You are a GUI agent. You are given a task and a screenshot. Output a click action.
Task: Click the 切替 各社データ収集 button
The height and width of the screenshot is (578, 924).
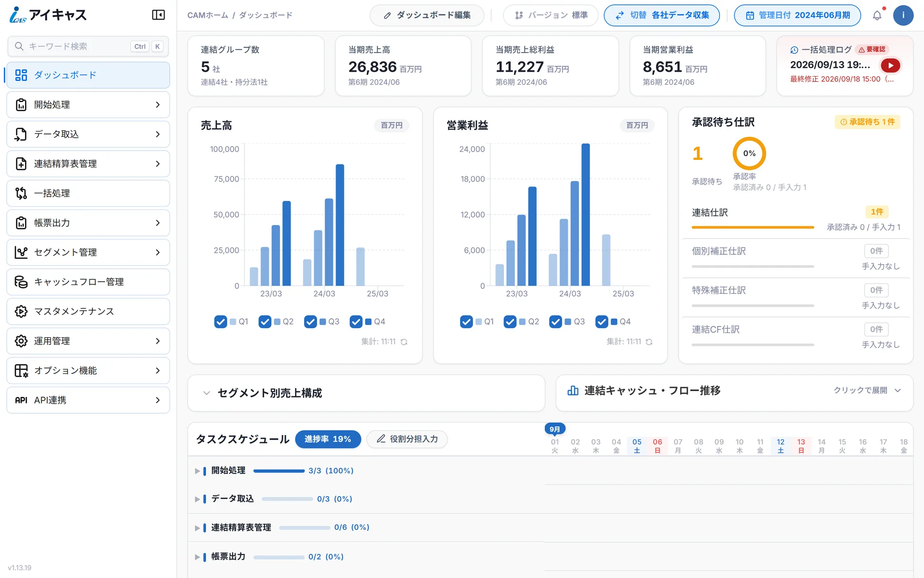[x=662, y=15]
